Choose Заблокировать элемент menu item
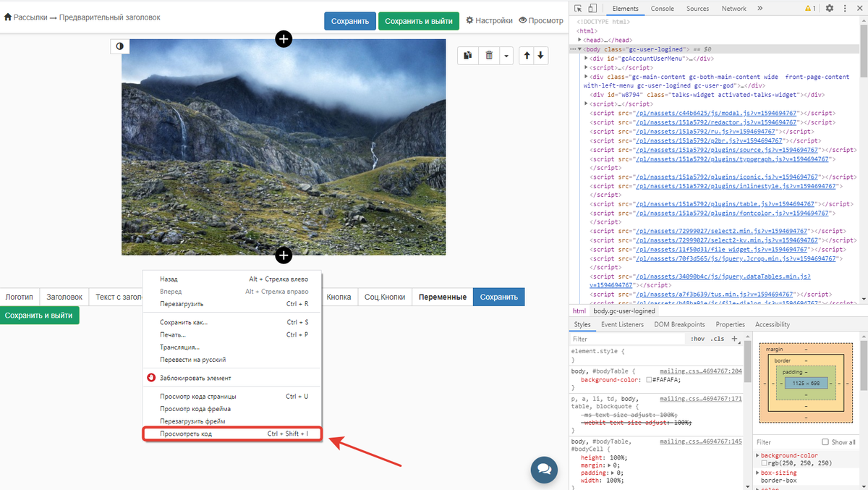Image resolution: width=868 pixels, height=490 pixels. pyautogui.click(x=231, y=378)
